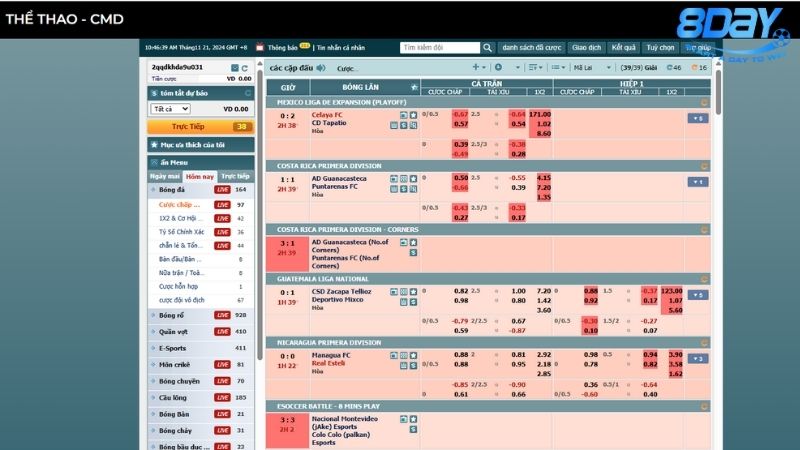The width and height of the screenshot is (800, 450).
Task: Select Tỷ Số Chính Xác submenu item
Action: pos(201,232)
